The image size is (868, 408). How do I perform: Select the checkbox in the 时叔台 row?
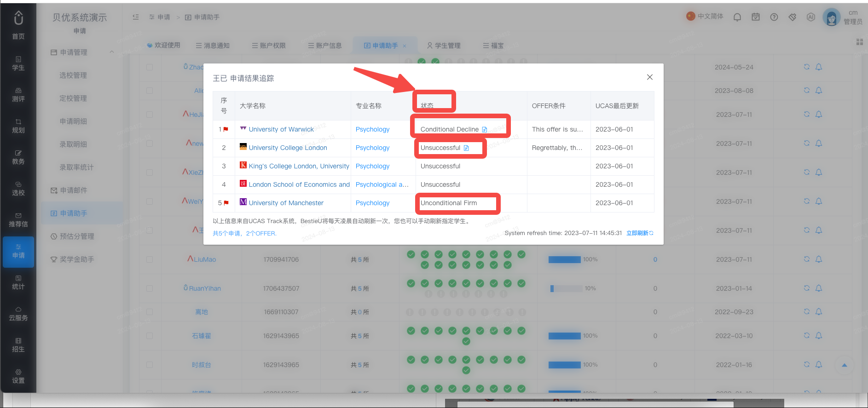click(150, 365)
